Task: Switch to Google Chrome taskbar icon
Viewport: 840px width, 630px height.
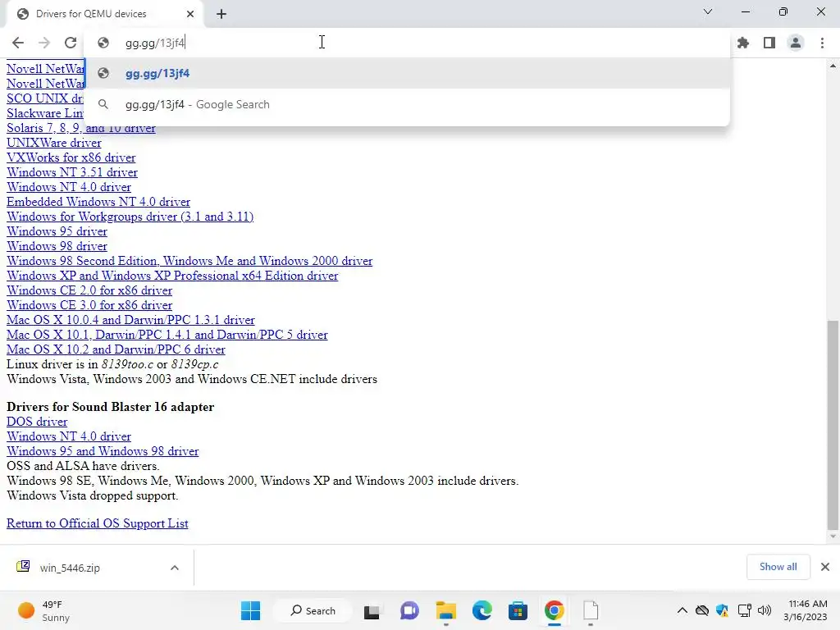Action: click(555, 610)
